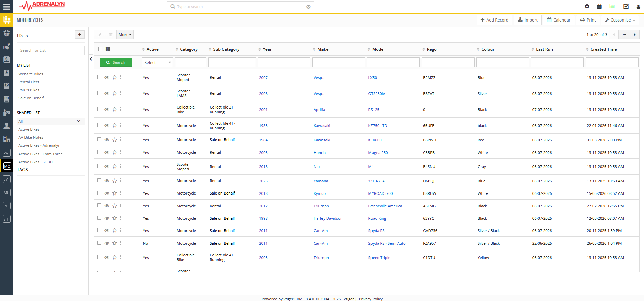Open row actions dots for Niu M1

(x=121, y=166)
